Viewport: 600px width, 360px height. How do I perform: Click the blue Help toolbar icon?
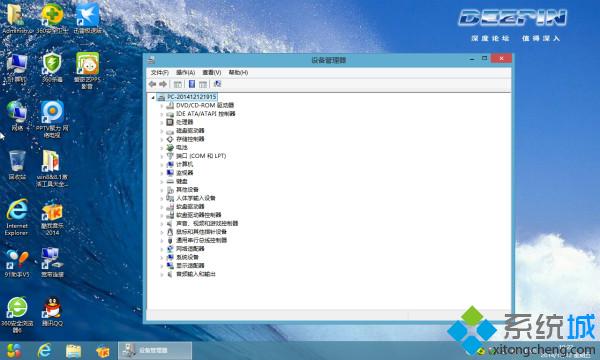(x=192, y=84)
